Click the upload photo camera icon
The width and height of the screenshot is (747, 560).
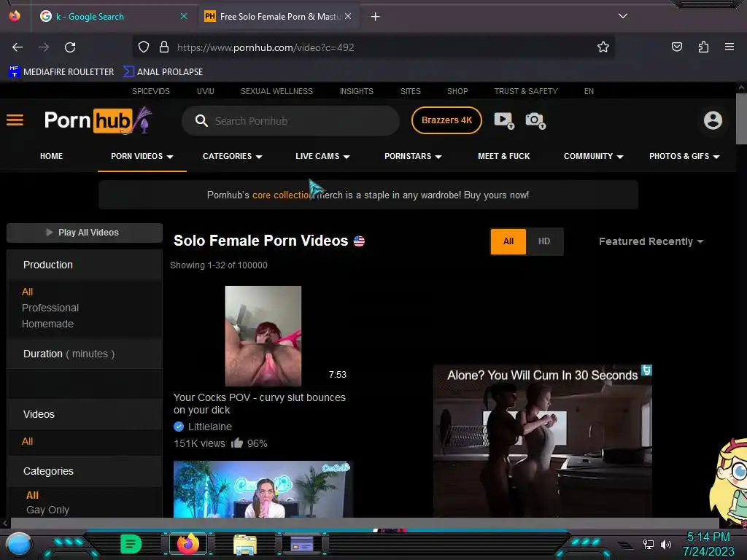pos(535,120)
